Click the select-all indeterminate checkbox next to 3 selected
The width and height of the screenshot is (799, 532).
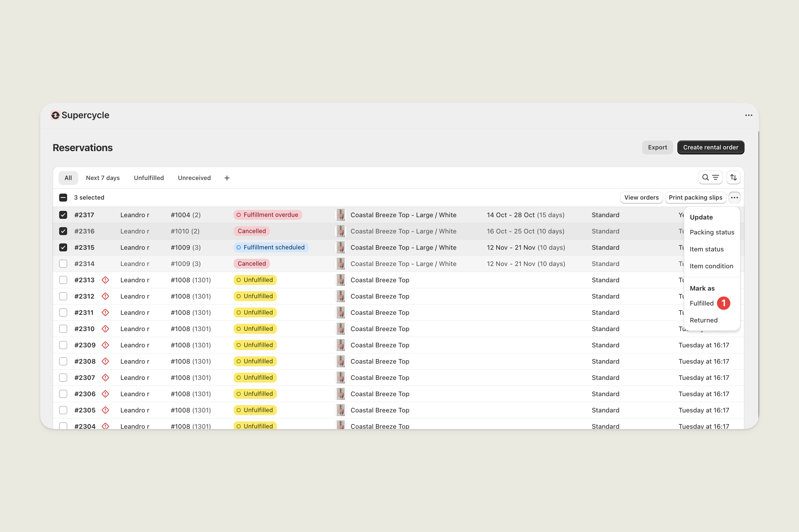(x=63, y=197)
